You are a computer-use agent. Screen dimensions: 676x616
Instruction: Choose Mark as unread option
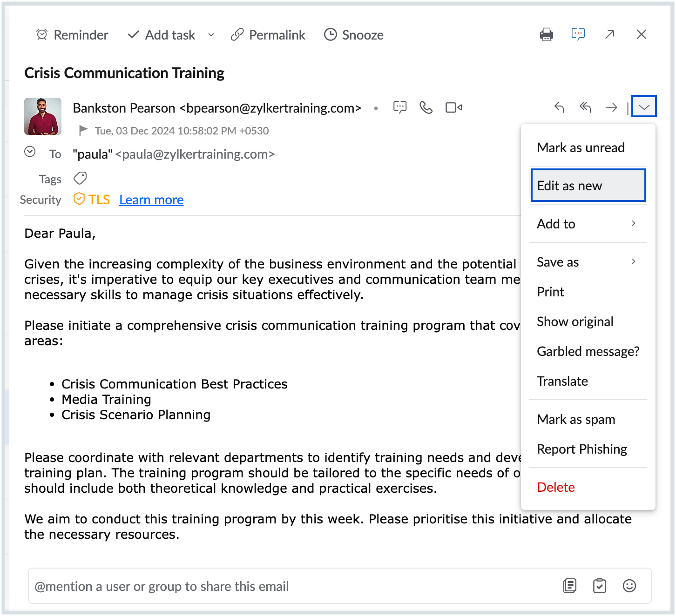pos(581,147)
